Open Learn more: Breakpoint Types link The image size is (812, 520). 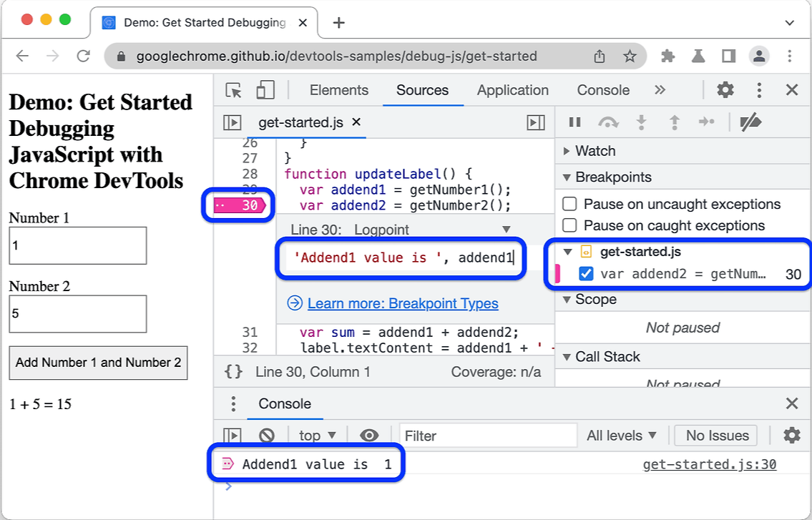402,303
